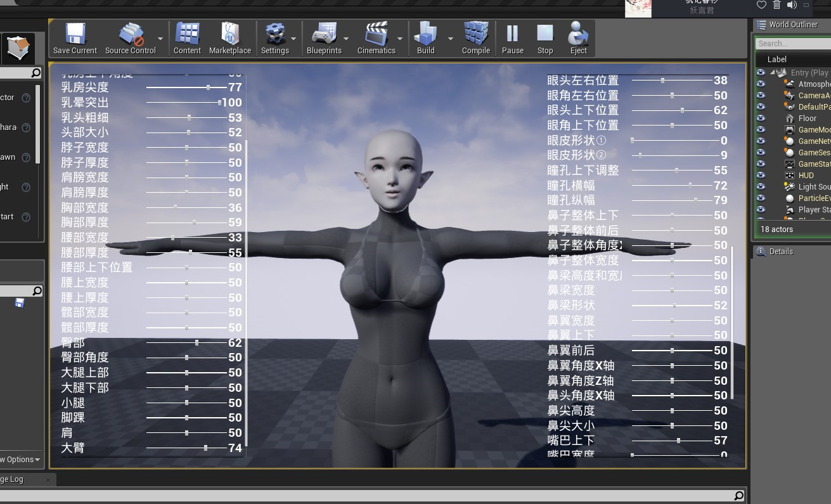Viewport: 831px width, 504px height.
Task: Collapse the Entry (Play) tree node
Action: [x=773, y=73]
